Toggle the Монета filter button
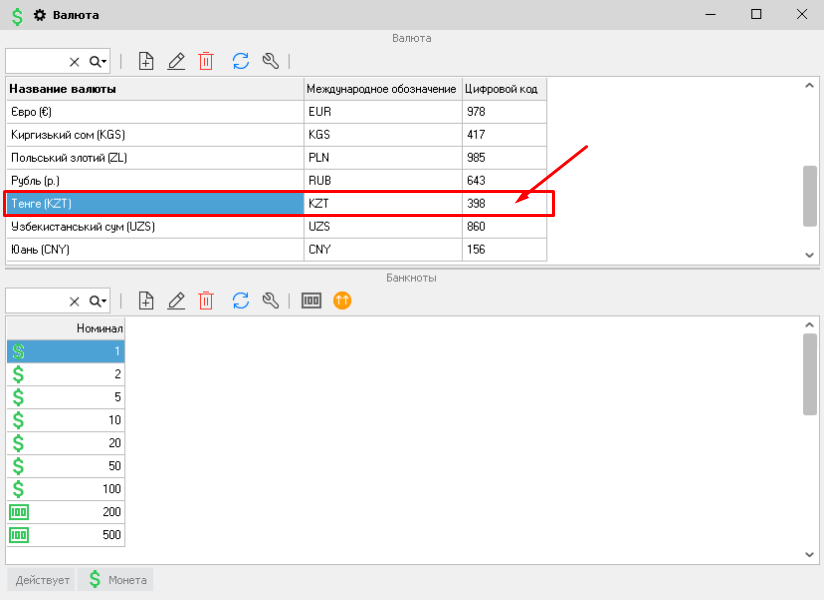The image size is (824, 600). click(116, 579)
